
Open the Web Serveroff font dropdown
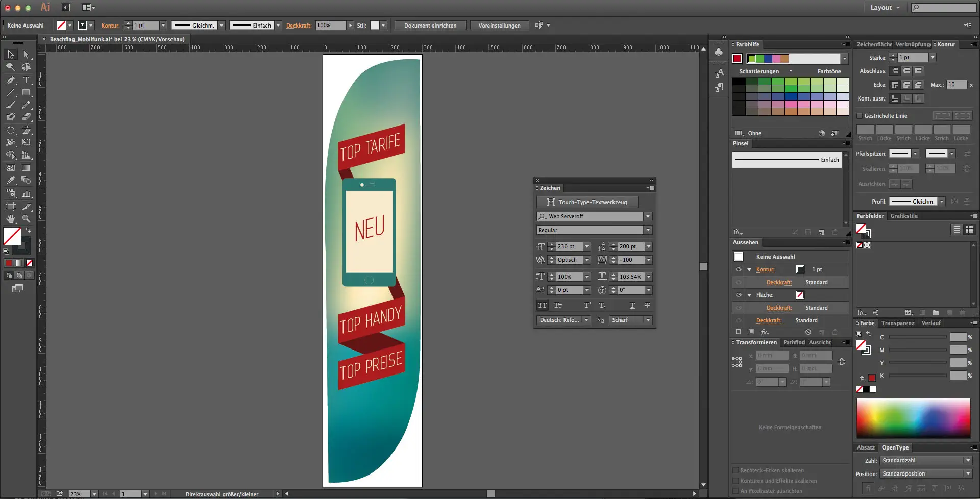(x=648, y=217)
